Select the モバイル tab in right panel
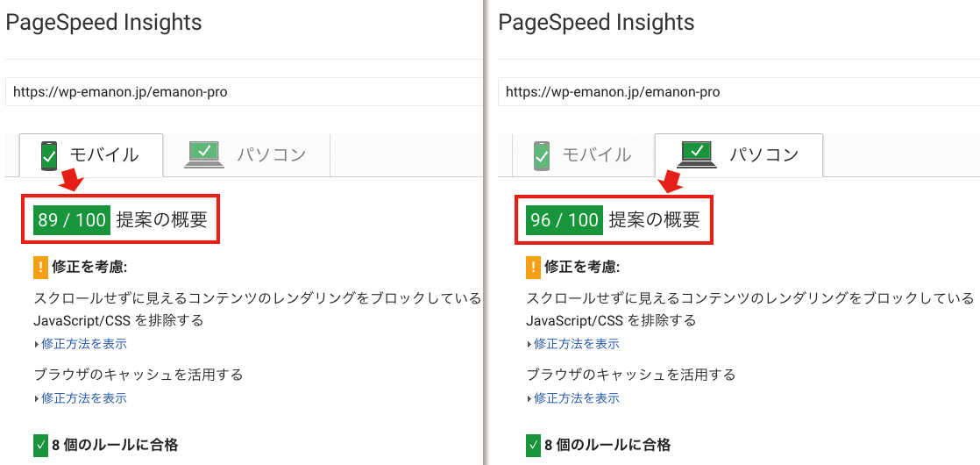This screenshot has width=980, height=465. (x=583, y=155)
